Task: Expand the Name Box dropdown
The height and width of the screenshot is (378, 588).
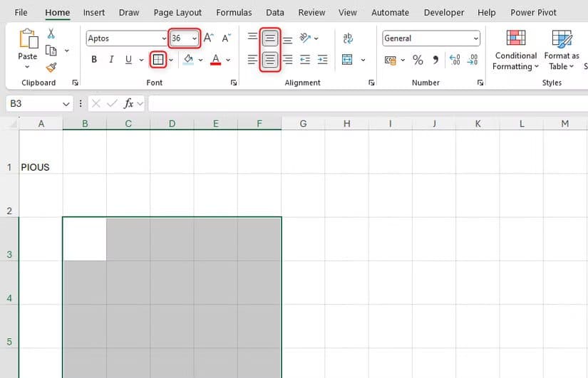Action: [x=66, y=104]
